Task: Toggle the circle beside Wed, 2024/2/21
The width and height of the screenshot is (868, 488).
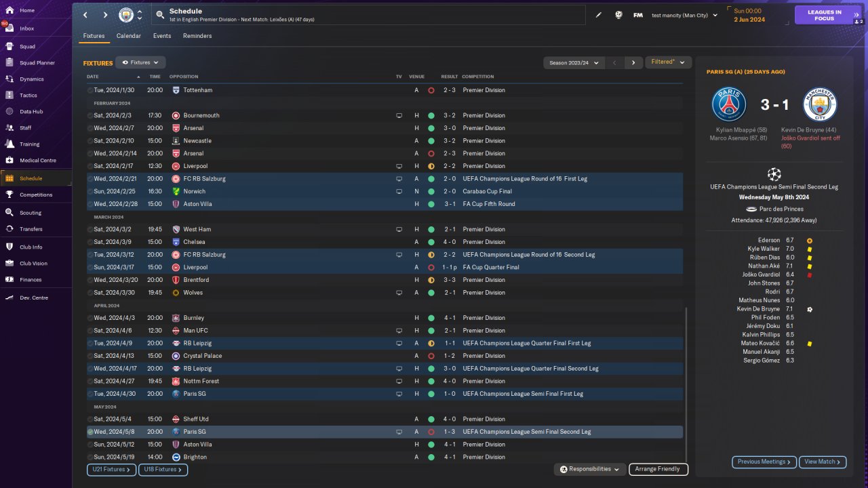Action: click(90, 179)
